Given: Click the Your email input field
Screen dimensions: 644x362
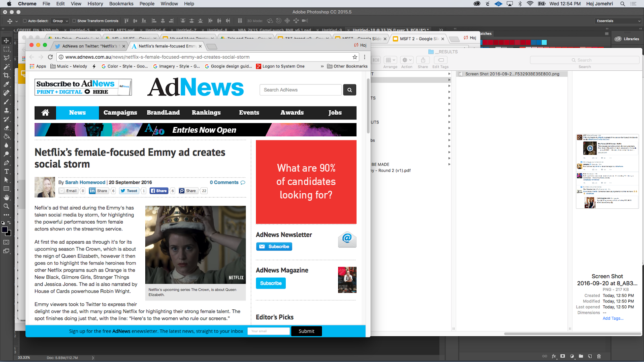Looking at the screenshot, I should [268, 331].
